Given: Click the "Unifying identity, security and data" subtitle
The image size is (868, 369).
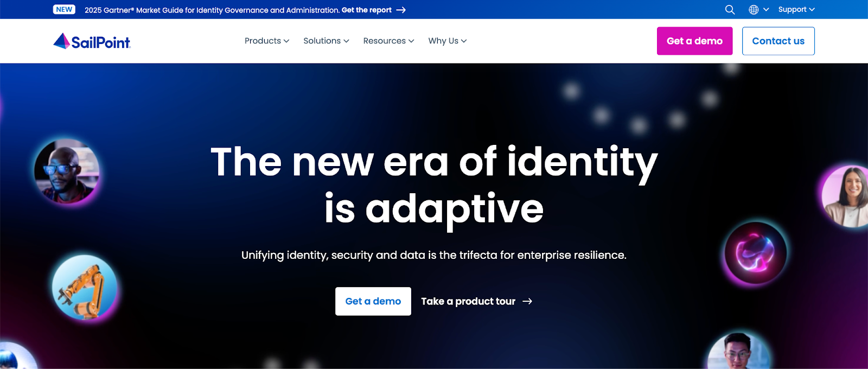Looking at the screenshot, I should (434, 255).
